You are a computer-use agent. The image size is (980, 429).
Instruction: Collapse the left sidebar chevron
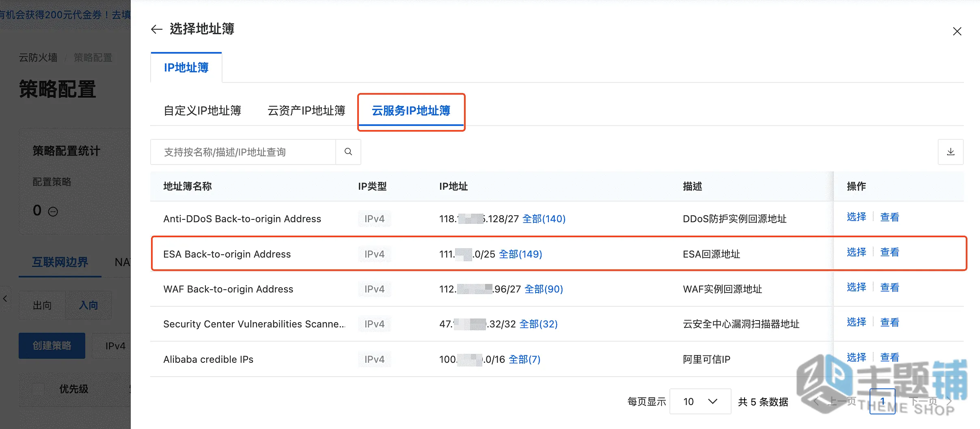(5, 299)
